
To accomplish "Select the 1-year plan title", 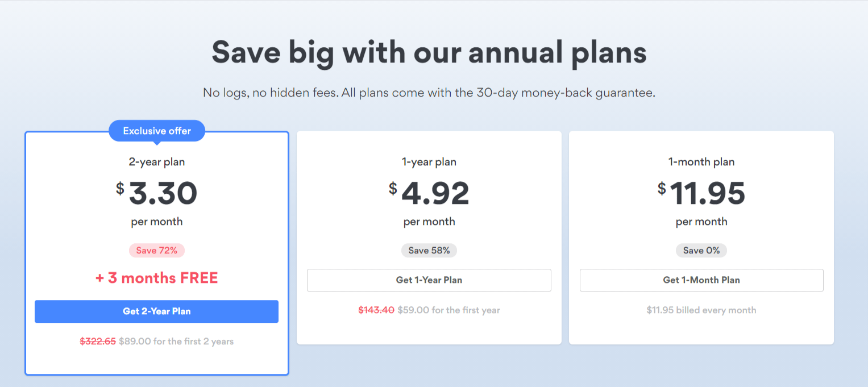I will (429, 162).
